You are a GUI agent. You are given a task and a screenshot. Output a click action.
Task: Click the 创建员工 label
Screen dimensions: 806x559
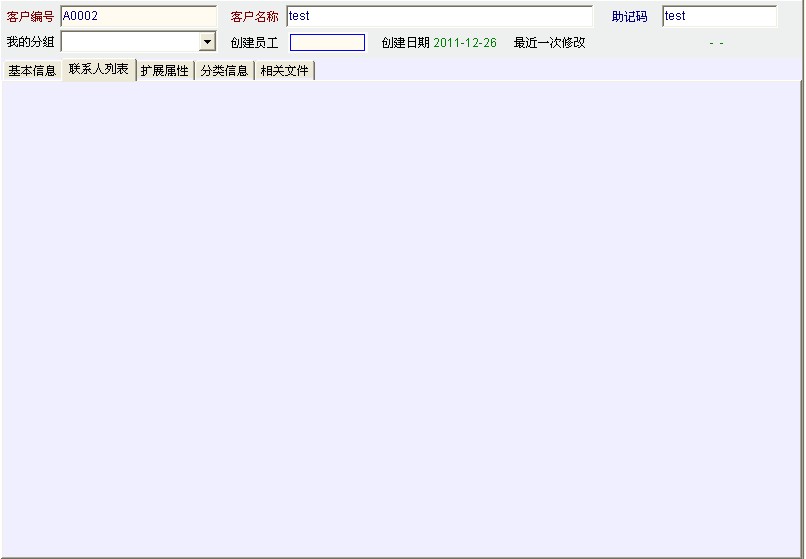(254, 43)
